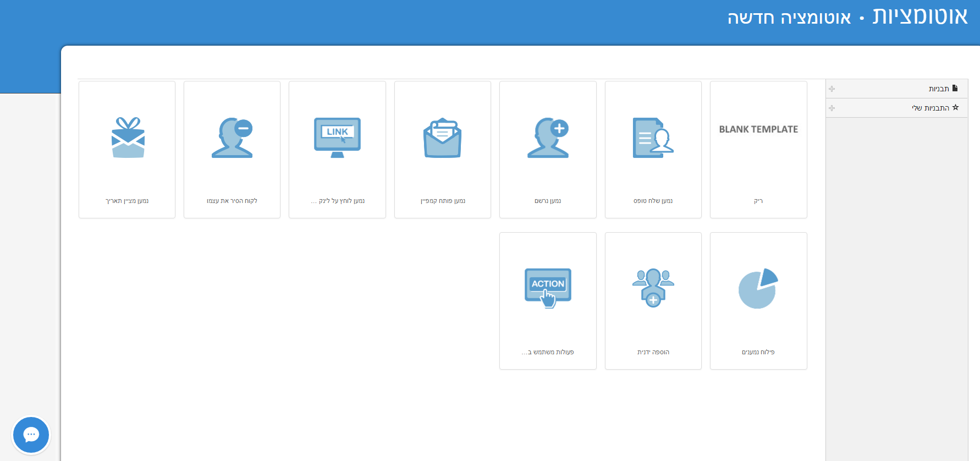This screenshot has height=461, width=980.
Task: Go to אוטומציות in the header breadcrumb
Action: click(x=920, y=17)
